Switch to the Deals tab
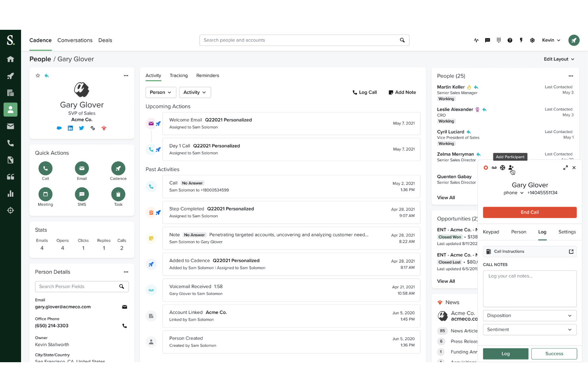 click(105, 40)
